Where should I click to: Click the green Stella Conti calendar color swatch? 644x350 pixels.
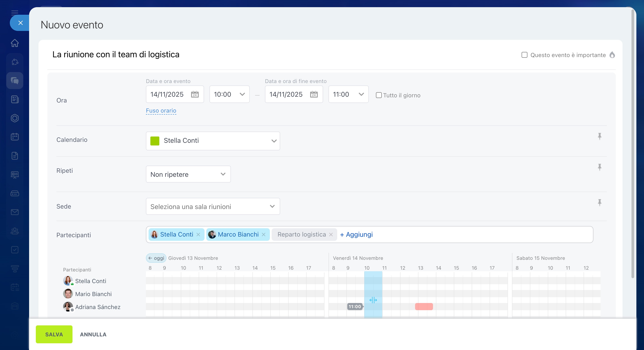155,141
